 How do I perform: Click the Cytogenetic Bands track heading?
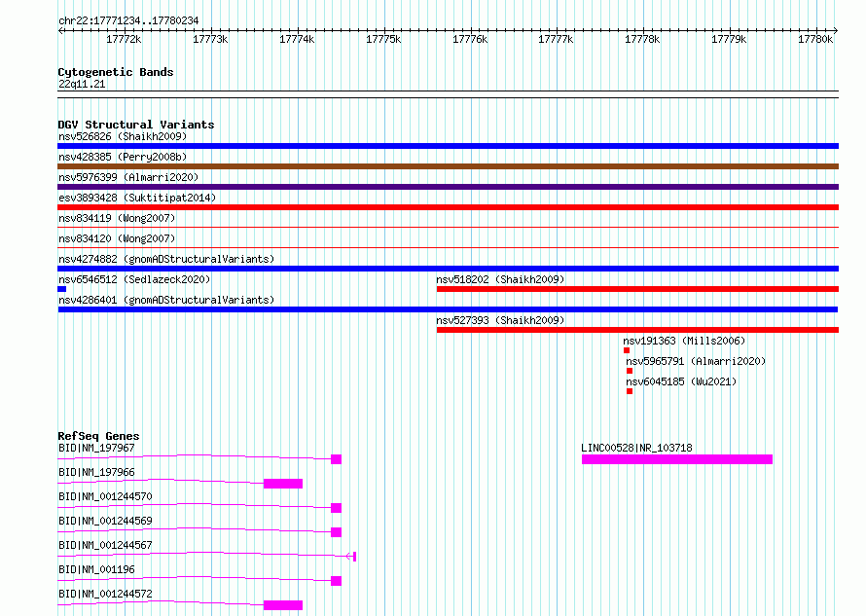tap(116, 72)
